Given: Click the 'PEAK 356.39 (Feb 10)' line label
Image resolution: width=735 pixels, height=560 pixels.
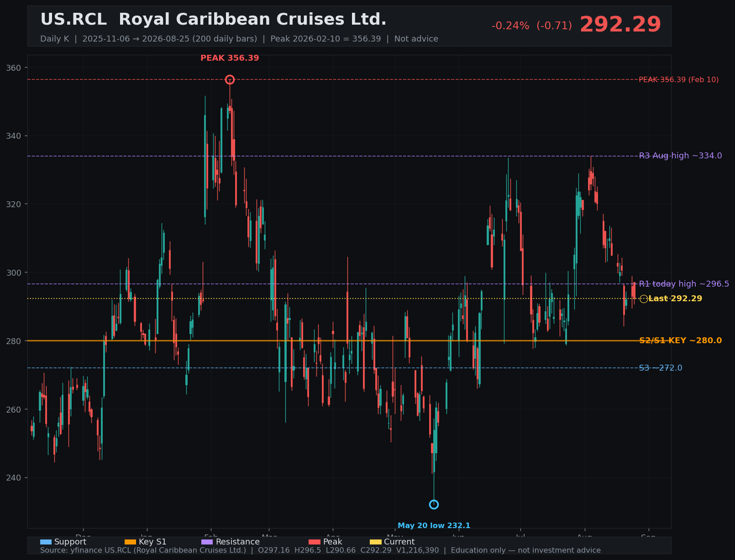Looking at the screenshot, I should point(678,80).
